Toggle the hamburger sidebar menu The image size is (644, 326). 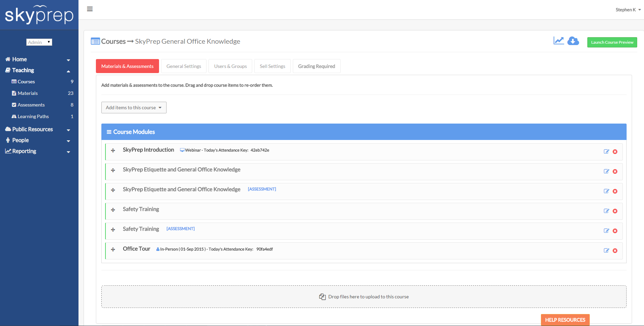(90, 9)
